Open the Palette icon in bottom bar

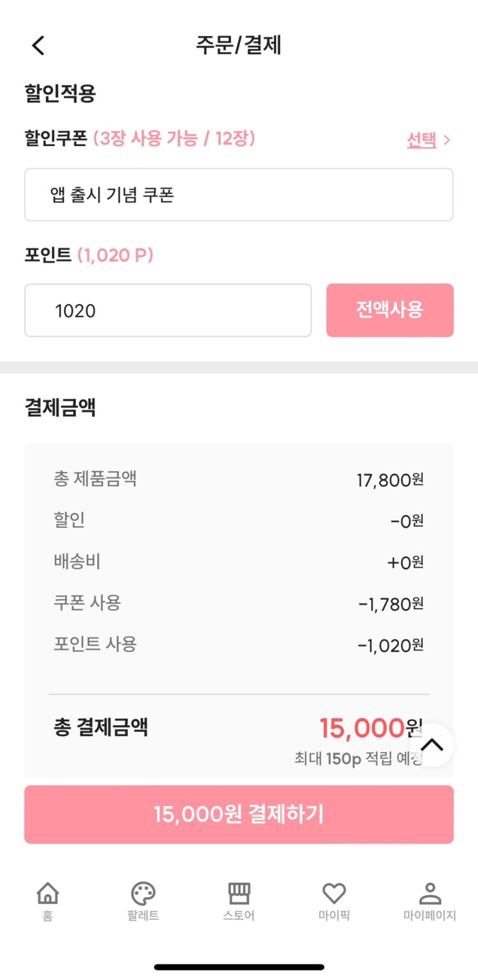[143, 893]
